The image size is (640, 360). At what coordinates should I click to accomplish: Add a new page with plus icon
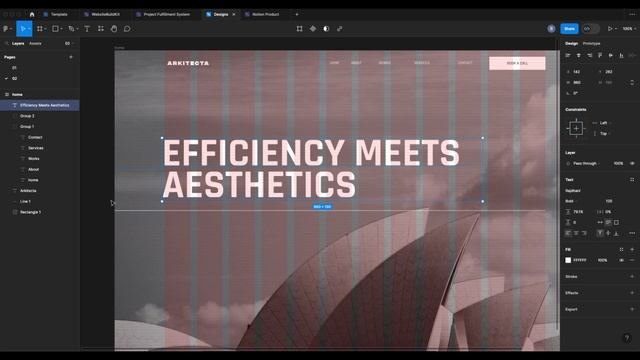[71, 57]
